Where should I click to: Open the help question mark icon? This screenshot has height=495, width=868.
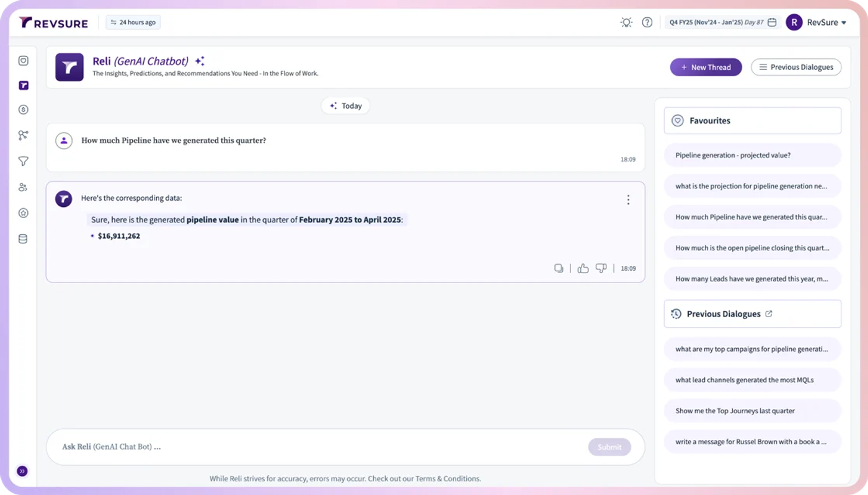tap(647, 22)
